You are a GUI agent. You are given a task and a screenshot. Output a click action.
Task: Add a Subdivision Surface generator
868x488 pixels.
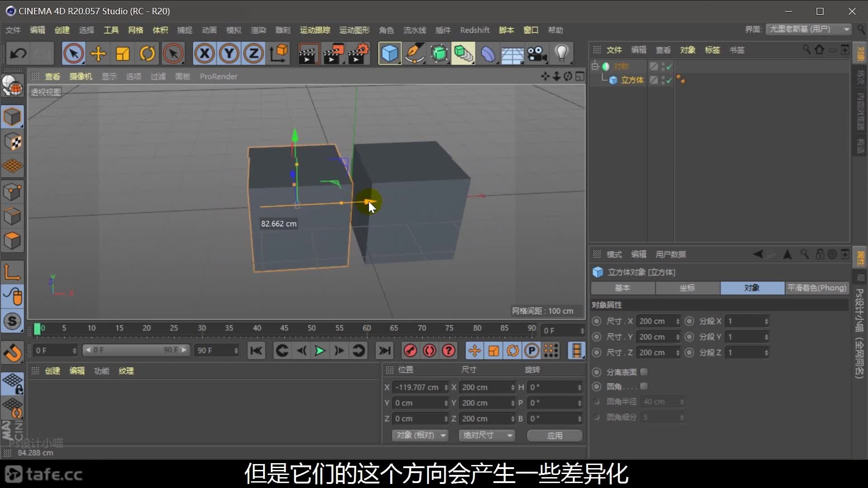click(439, 53)
